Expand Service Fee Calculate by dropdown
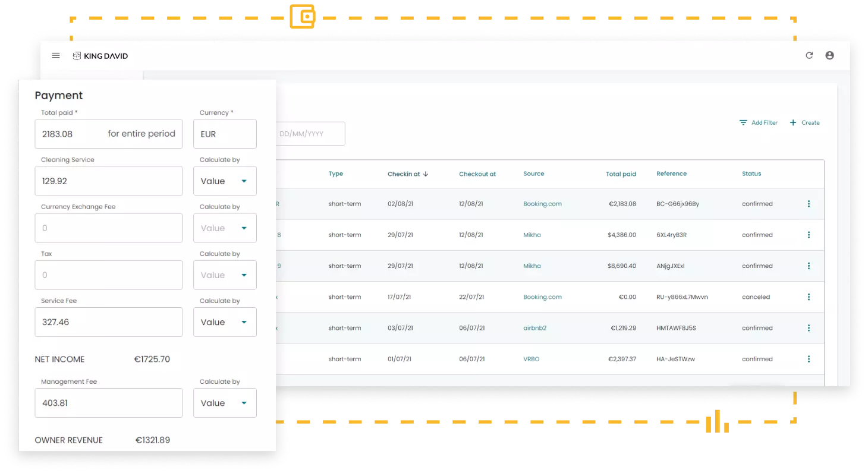This screenshot has width=868, height=473. coord(225,322)
